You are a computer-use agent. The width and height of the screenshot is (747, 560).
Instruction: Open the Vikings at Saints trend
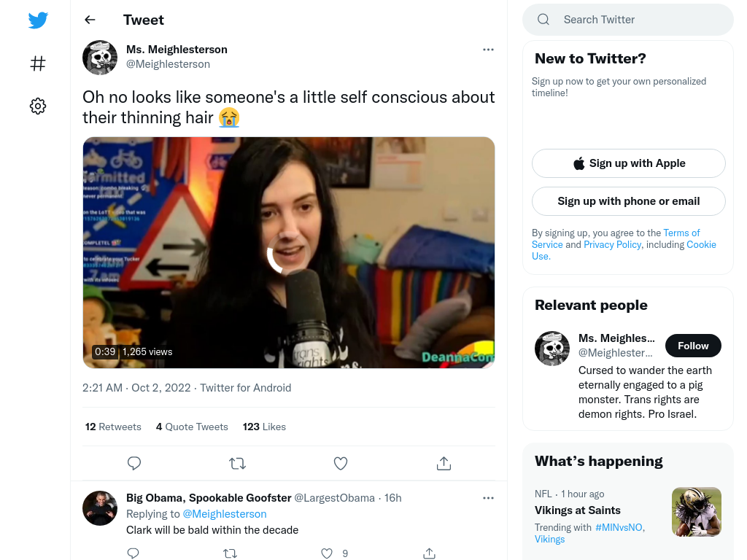pyautogui.click(x=578, y=510)
